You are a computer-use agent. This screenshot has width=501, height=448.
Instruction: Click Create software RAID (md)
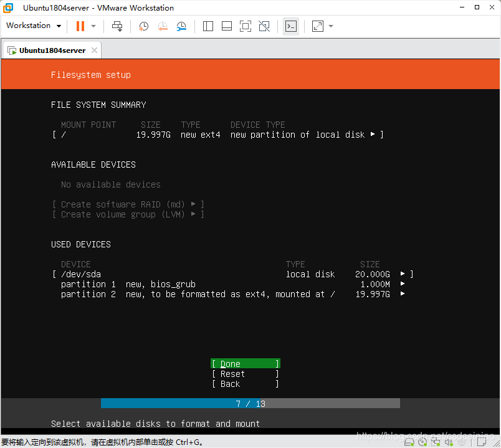pyautogui.click(x=128, y=204)
